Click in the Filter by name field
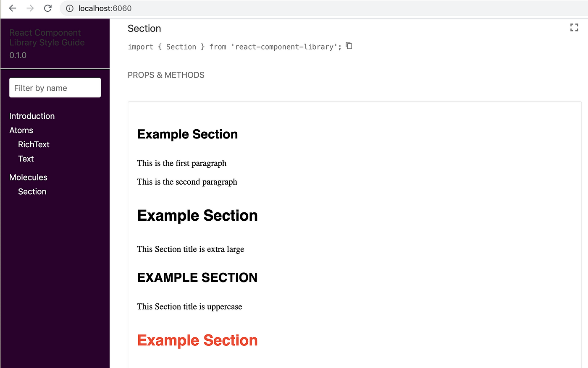This screenshot has height=368, width=588. tap(55, 88)
